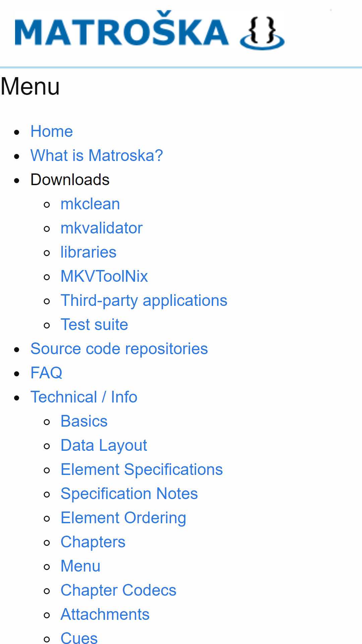Viewport: 362px width, 644px height.
Task: Open the libraries link
Action: click(88, 252)
